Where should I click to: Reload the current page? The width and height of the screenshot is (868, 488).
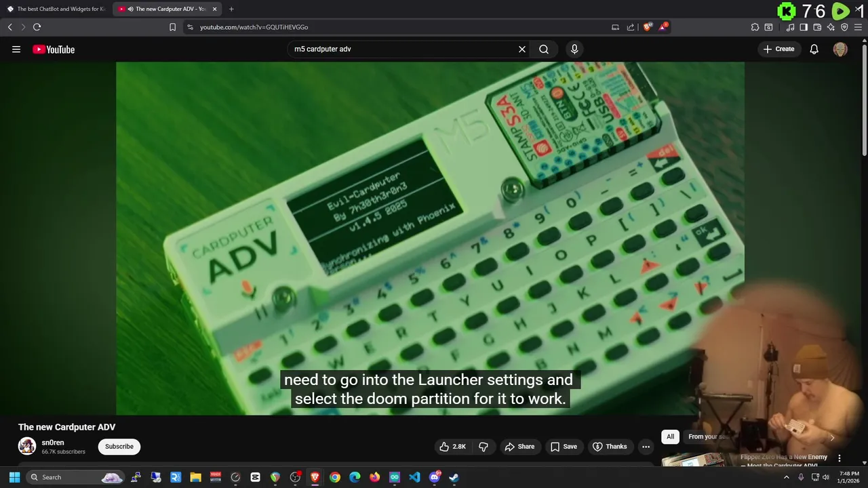point(37,27)
